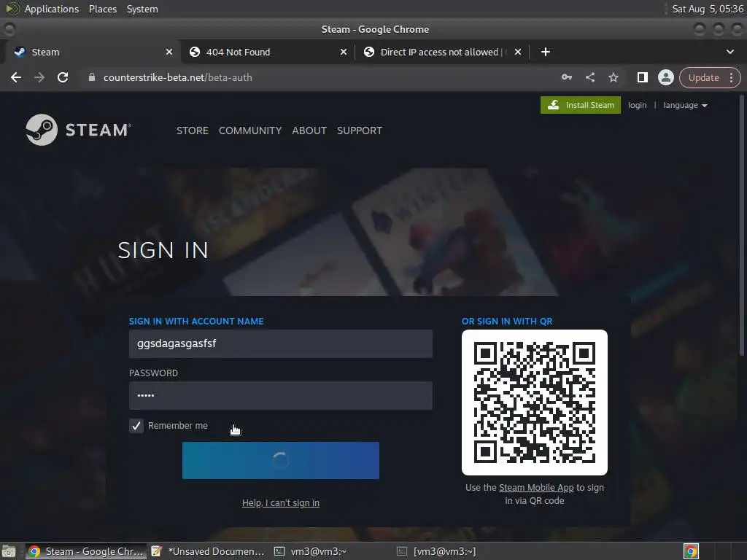Viewport: 747px width, 560px height.
Task: Open a new tab with plus icon
Action: (546, 52)
